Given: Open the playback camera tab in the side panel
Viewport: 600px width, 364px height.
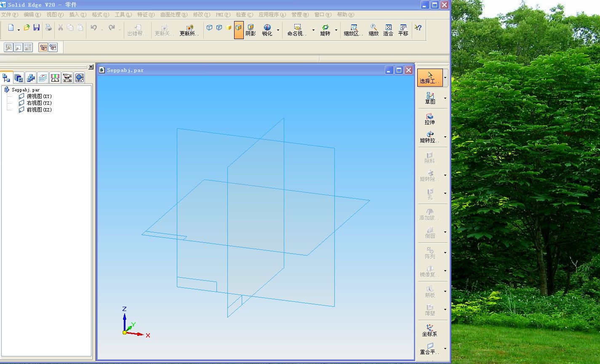Looking at the screenshot, I should pos(67,77).
